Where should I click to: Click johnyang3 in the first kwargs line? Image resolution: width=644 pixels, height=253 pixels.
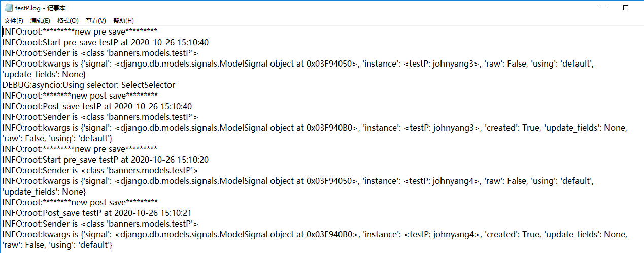point(456,64)
